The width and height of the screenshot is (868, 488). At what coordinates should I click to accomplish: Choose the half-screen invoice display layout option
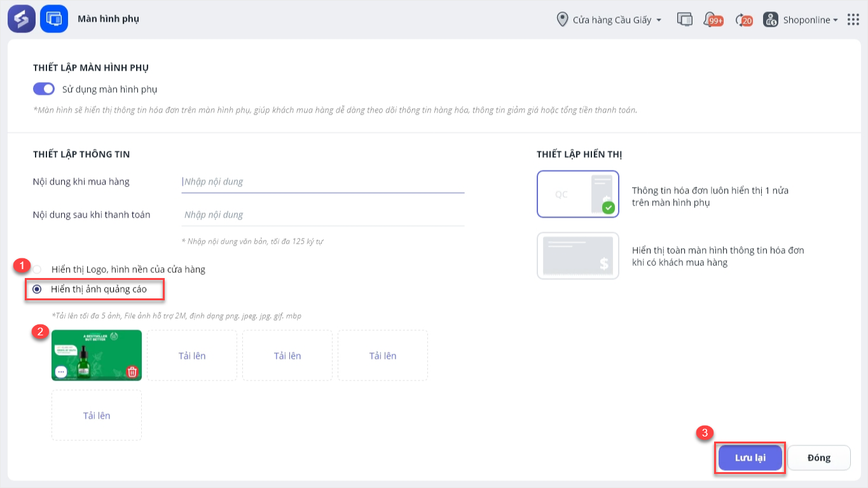click(x=577, y=194)
